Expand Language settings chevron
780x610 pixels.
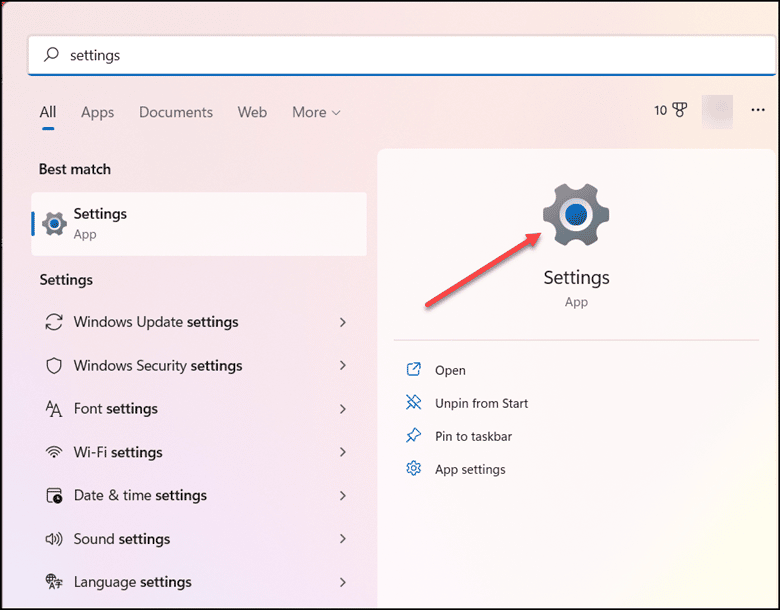coord(343,582)
